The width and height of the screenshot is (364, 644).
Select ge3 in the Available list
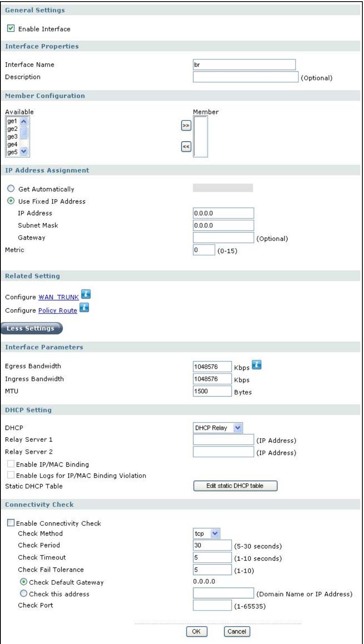click(12, 137)
